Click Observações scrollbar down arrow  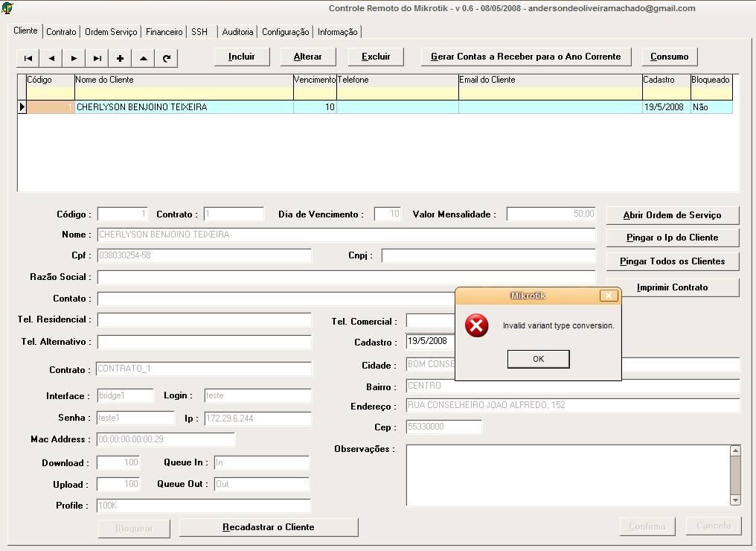(x=735, y=500)
